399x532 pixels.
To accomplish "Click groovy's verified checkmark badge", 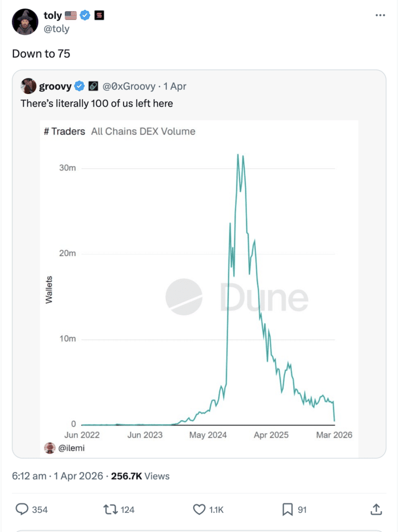I will click(79, 86).
